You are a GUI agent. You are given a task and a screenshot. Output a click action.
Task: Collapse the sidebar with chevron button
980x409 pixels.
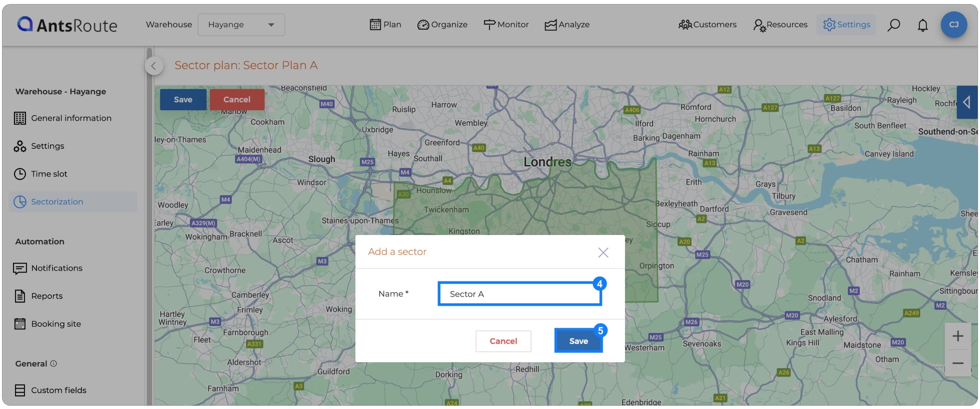point(154,66)
